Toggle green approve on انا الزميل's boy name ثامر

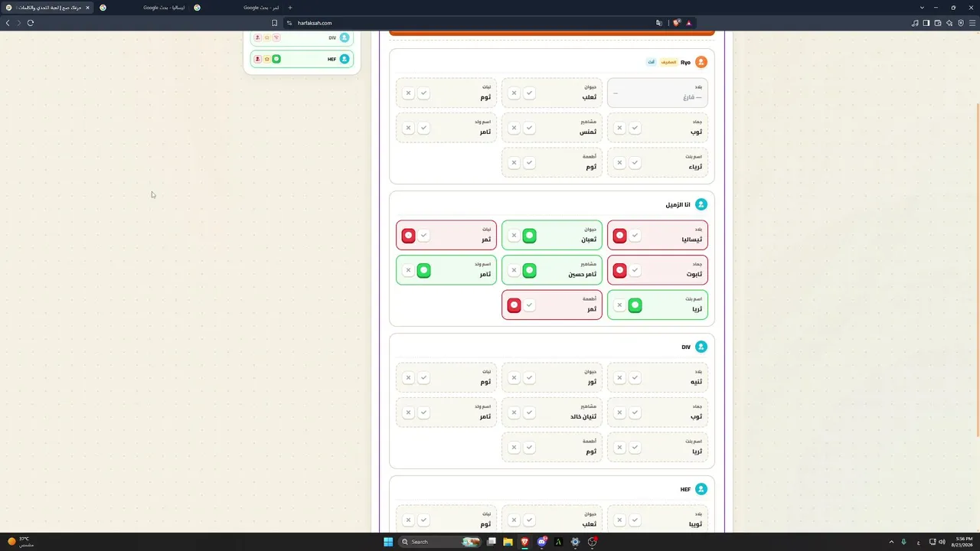coord(423,270)
